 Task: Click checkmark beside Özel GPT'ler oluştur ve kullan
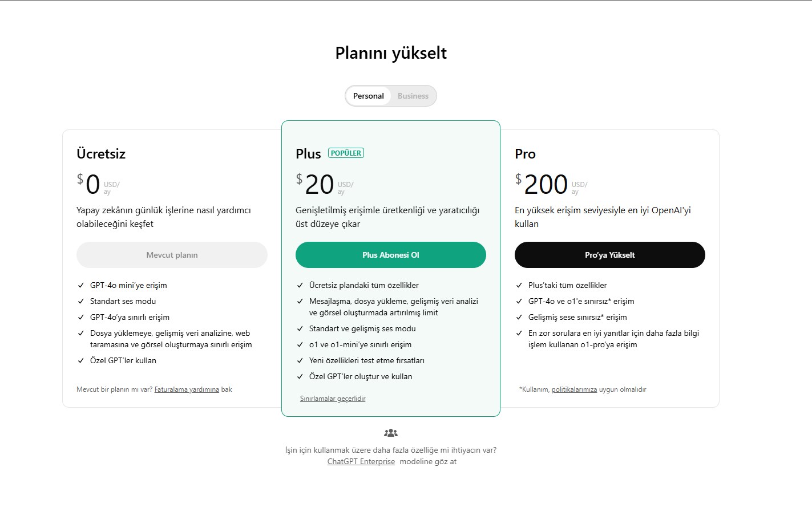pos(300,376)
